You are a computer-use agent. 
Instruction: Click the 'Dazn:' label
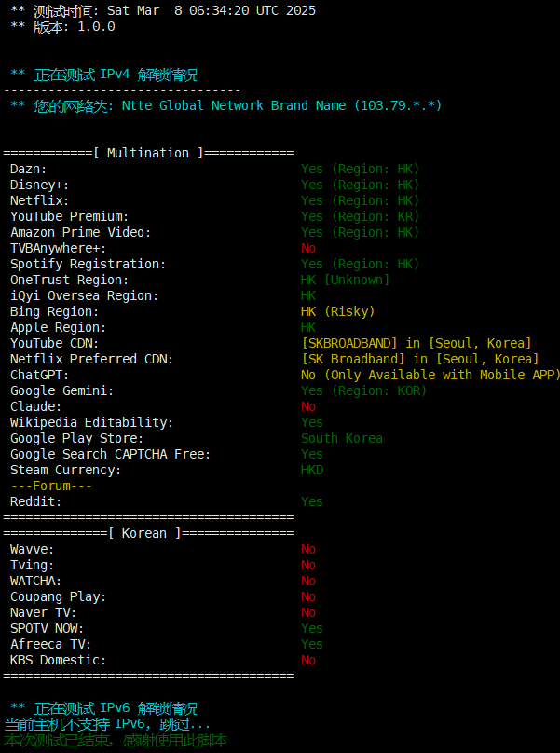[28, 169]
